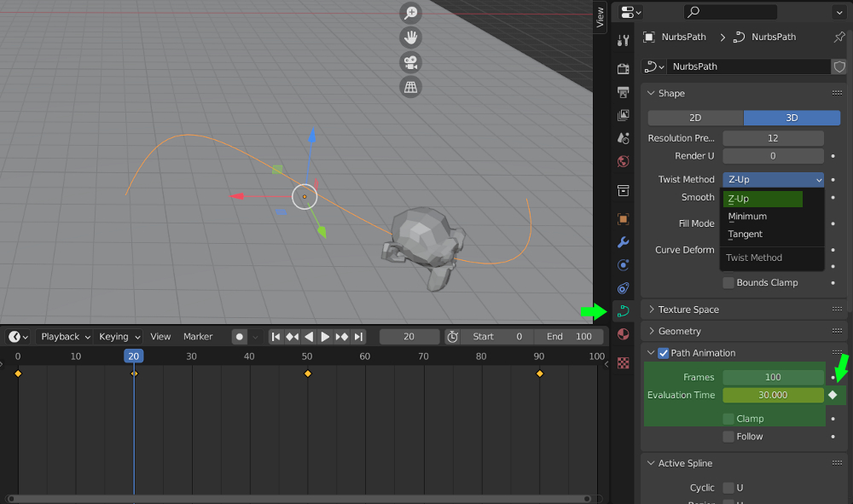Open the Scene properties tab icon
The image size is (853, 504).
[624, 139]
